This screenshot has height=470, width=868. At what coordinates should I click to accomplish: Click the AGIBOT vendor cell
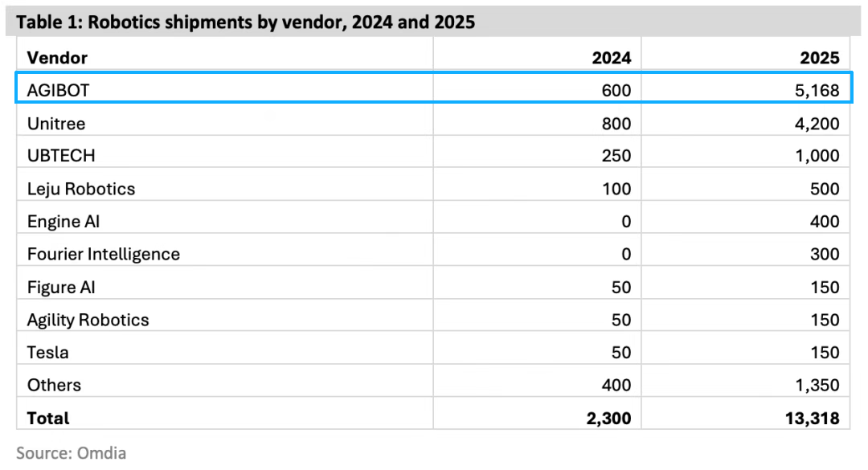point(59,91)
